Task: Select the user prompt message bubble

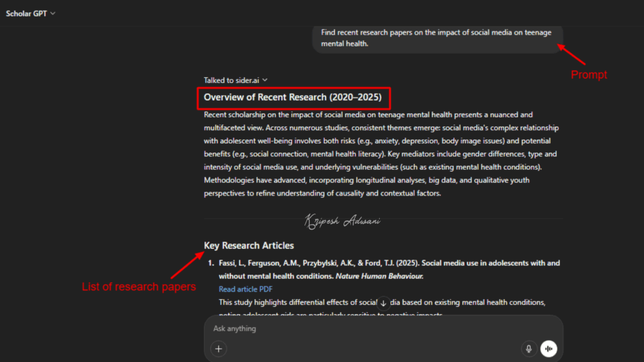Action: tap(436, 38)
